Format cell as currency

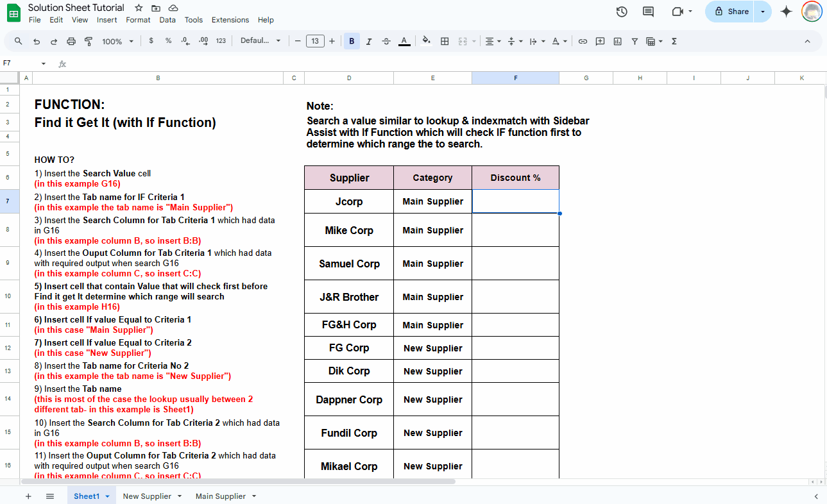coord(151,41)
